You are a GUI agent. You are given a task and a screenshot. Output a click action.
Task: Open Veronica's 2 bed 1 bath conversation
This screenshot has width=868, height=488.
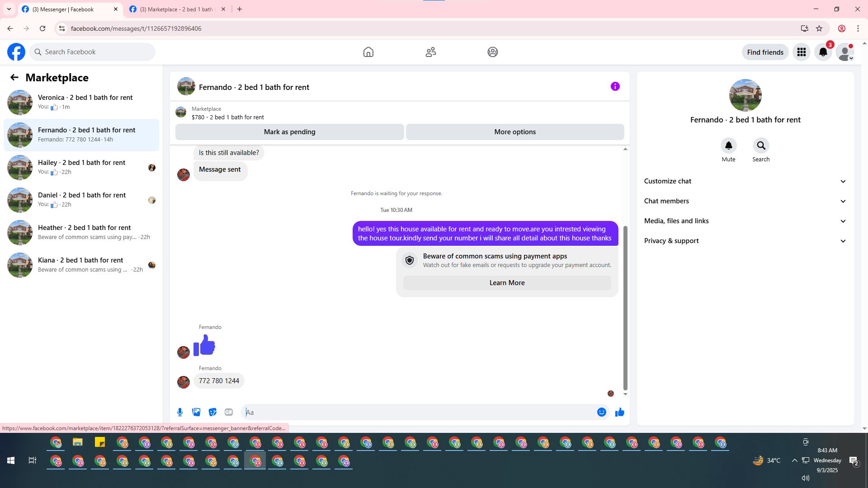point(81,103)
